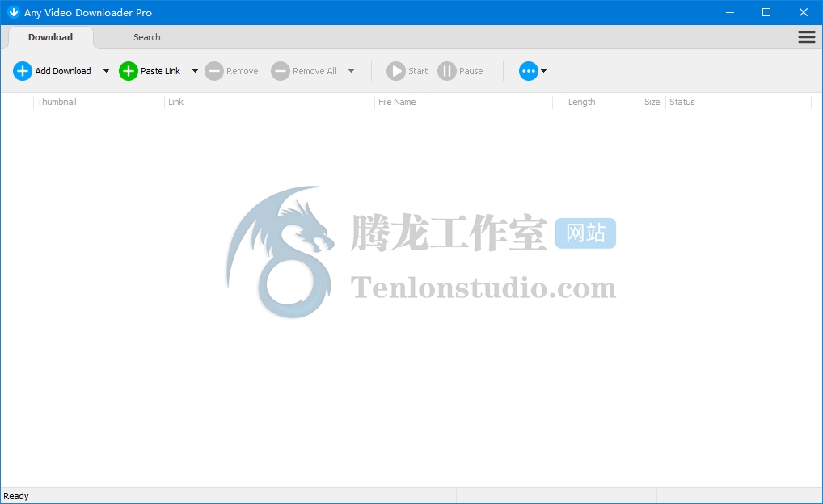Open the hamburger menu icon
Image resolution: width=823 pixels, height=504 pixels.
coord(807,37)
